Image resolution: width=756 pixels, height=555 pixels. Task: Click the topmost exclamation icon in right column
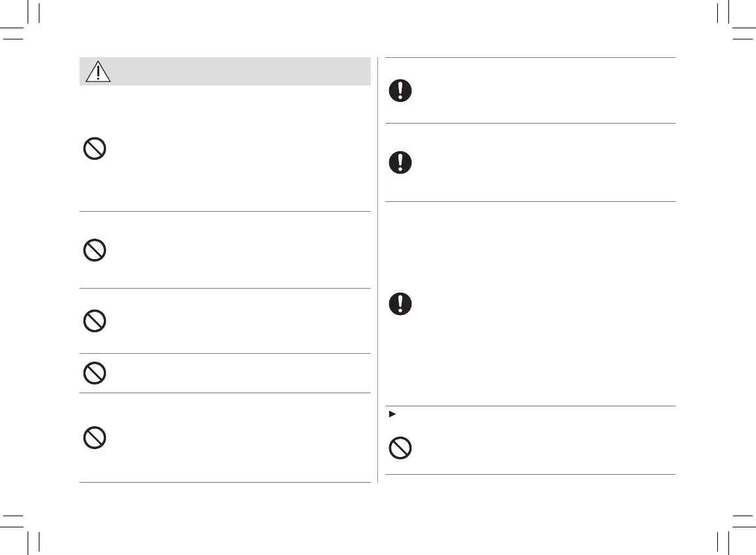click(x=400, y=90)
